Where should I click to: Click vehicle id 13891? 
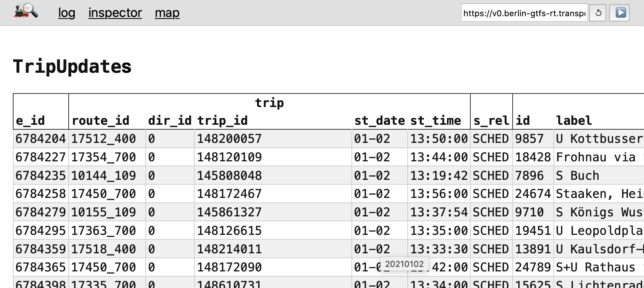(533, 249)
